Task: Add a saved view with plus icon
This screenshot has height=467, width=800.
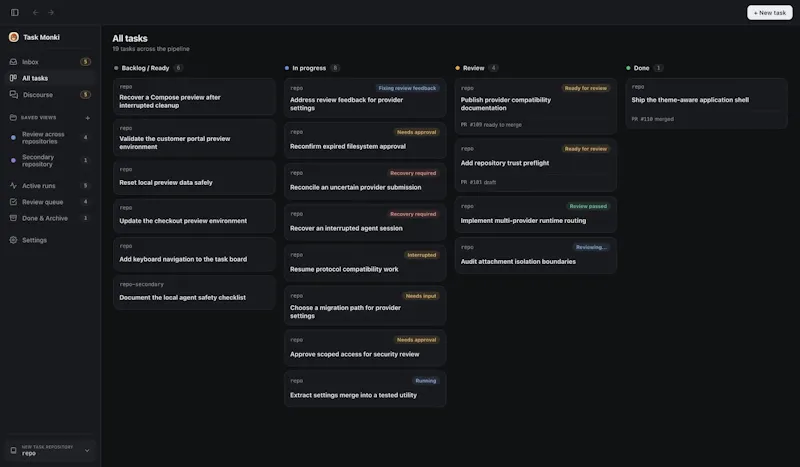Action: (87, 118)
